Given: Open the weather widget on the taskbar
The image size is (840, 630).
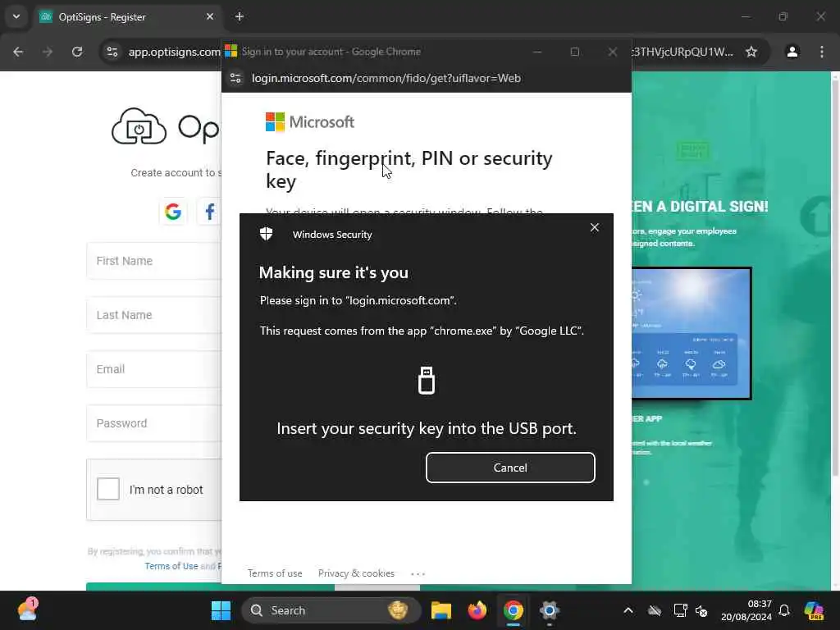Looking at the screenshot, I should [27, 610].
